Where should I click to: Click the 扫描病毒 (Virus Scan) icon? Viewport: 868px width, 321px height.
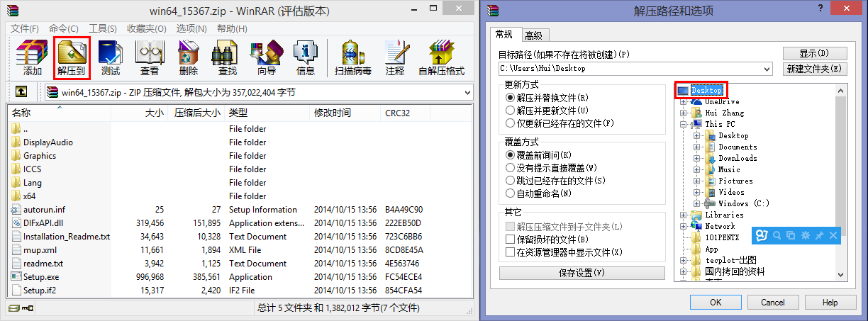(353, 58)
